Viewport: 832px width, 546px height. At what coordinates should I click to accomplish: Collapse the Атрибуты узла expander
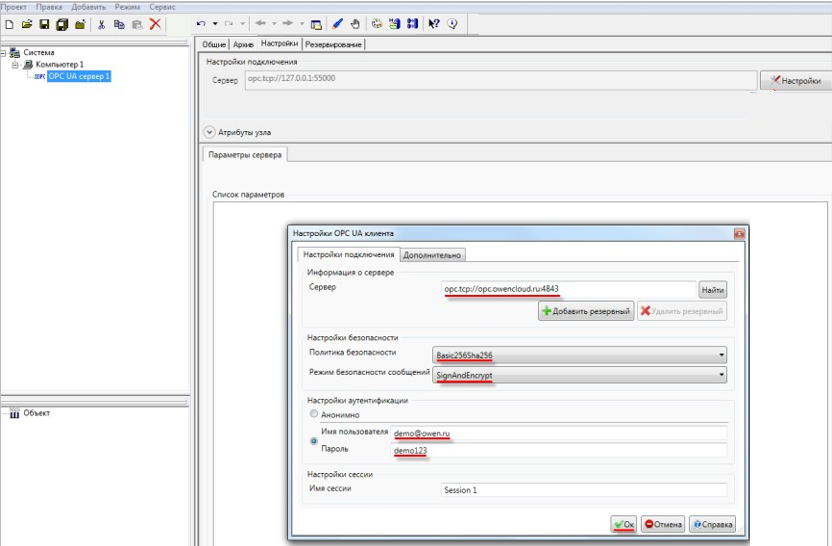point(209,132)
